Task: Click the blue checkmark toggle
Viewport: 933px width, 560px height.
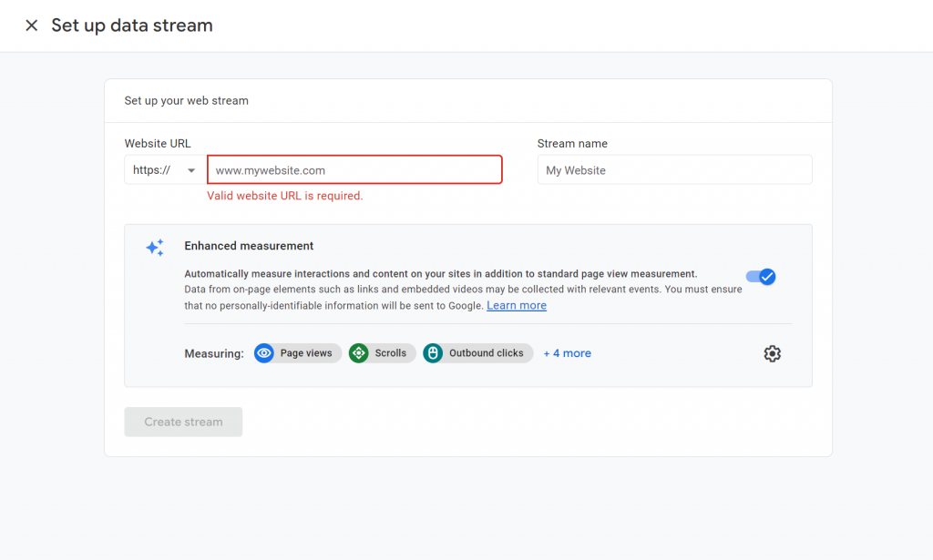Action: click(x=766, y=277)
